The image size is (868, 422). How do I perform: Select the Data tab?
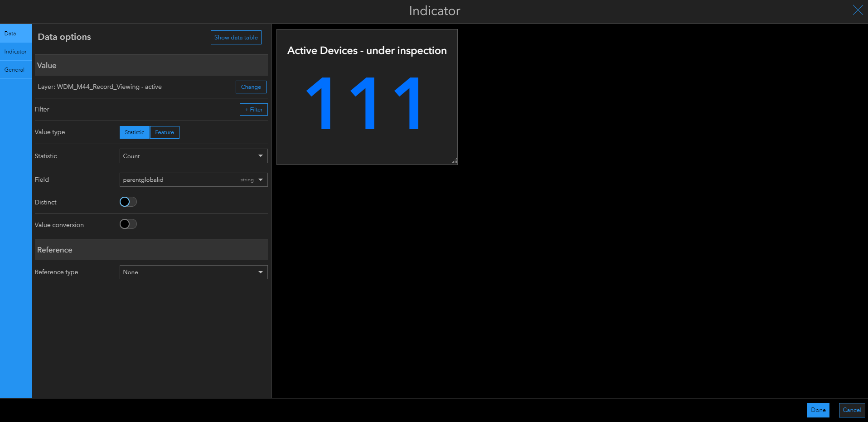coord(9,33)
